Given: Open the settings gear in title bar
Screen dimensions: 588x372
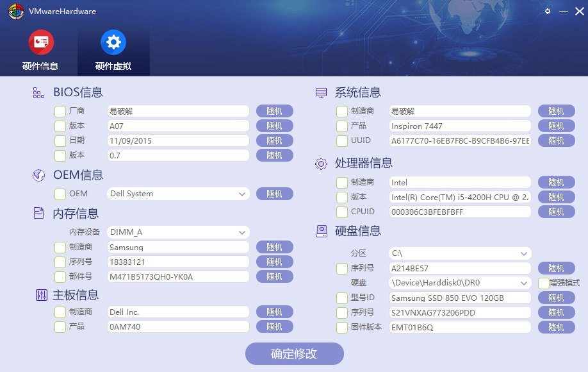Looking at the screenshot, I should point(548,12).
